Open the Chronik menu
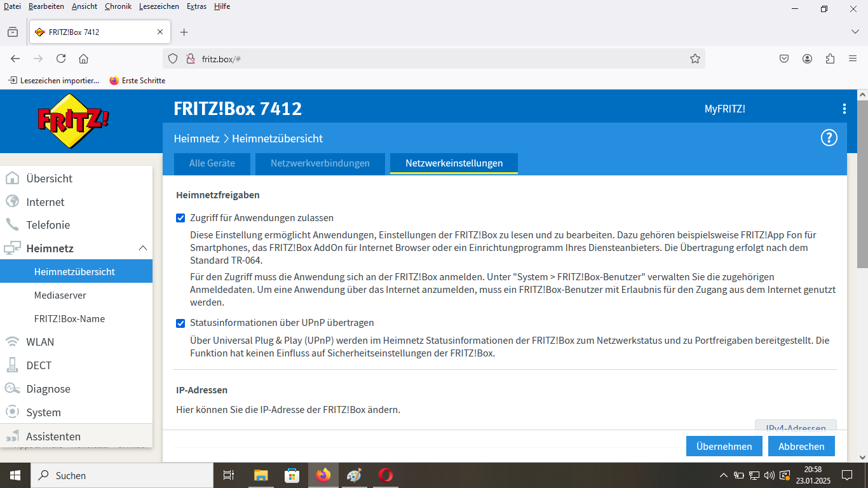Viewport: 868px width, 488px height. pos(118,6)
